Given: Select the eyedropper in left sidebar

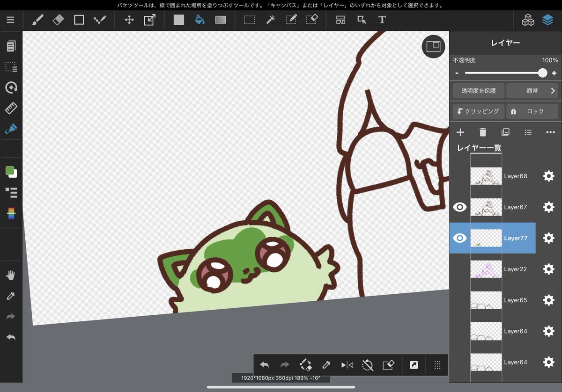Looking at the screenshot, I should tap(11, 296).
